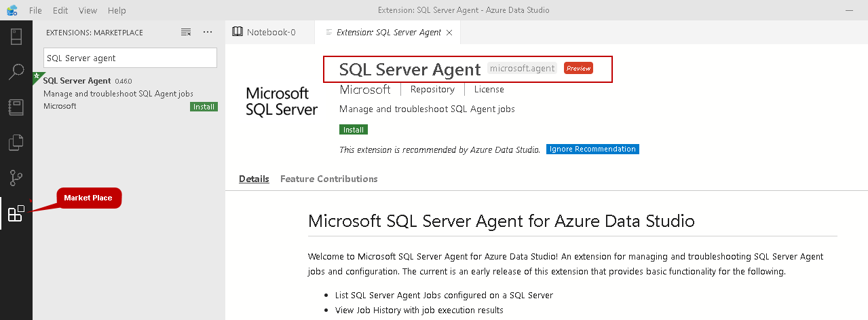Click the Ignore Recommendation button

click(x=592, y=149)
